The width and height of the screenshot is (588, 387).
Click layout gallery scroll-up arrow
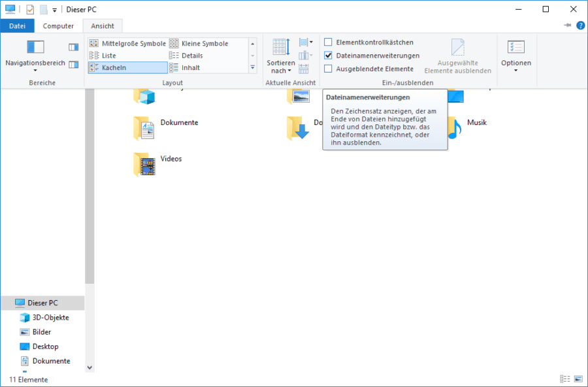pos(253,44)
